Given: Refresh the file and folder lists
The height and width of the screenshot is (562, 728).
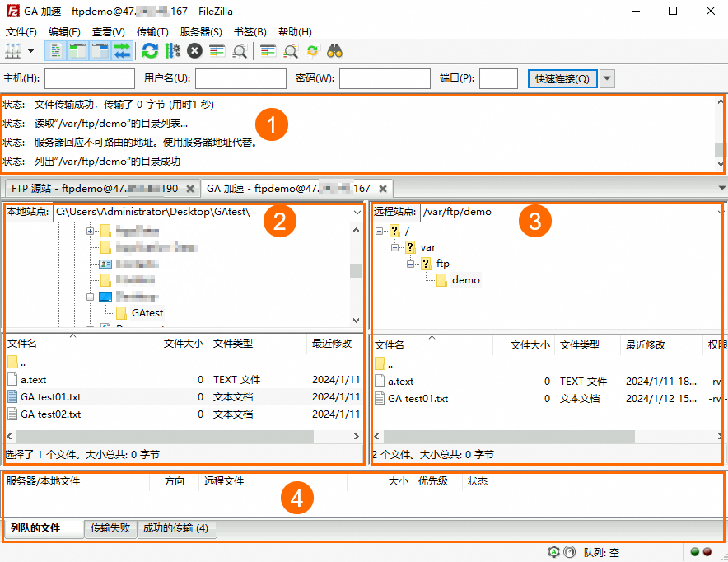Looking at the screenshot, I should point(151,50).
